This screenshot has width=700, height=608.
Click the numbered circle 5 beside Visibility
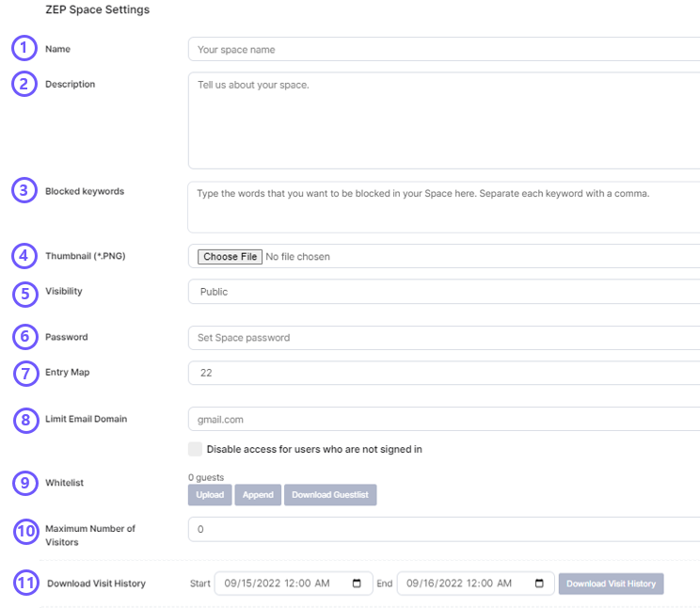(25, 292)
